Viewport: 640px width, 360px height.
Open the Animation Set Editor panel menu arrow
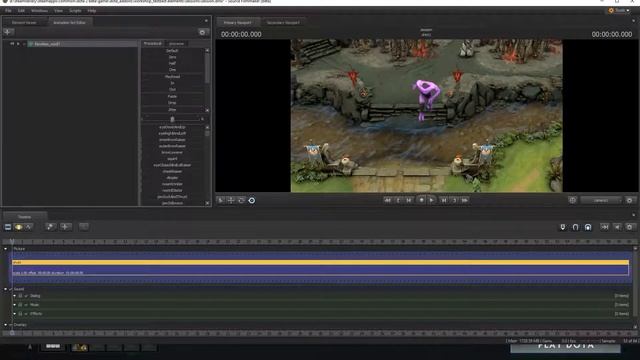click(206, 20)
